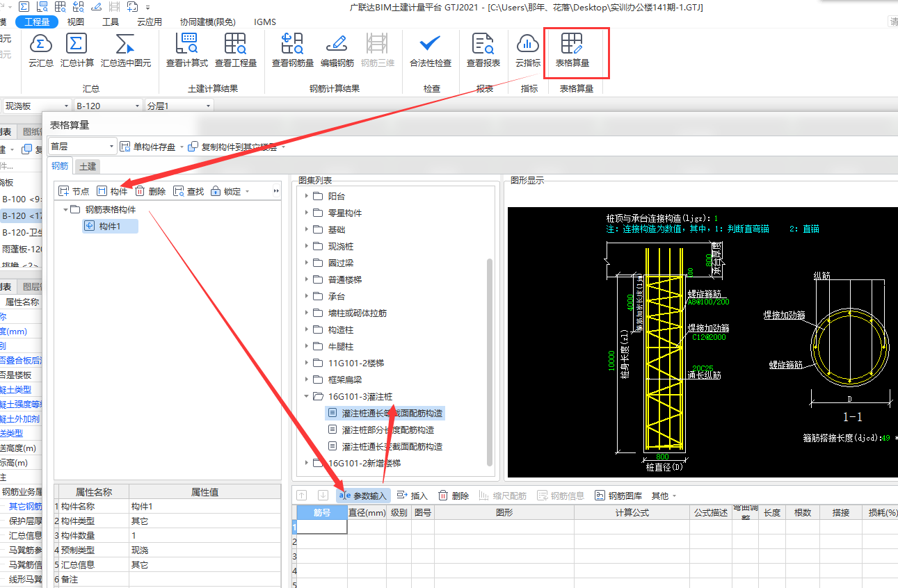Switch to the 工程量 ribbon tab

[x=37, y=22]
